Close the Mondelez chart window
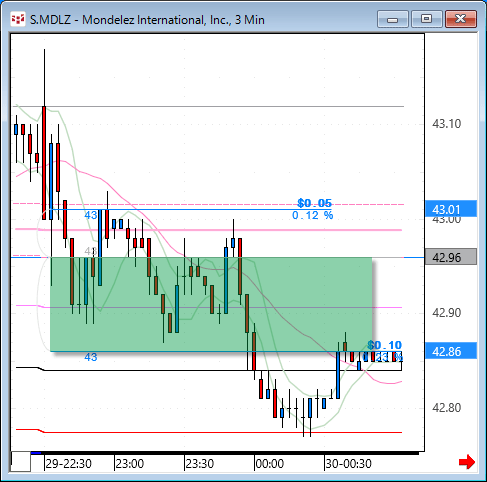Viewport: 487px width, 482px height. 461,19
